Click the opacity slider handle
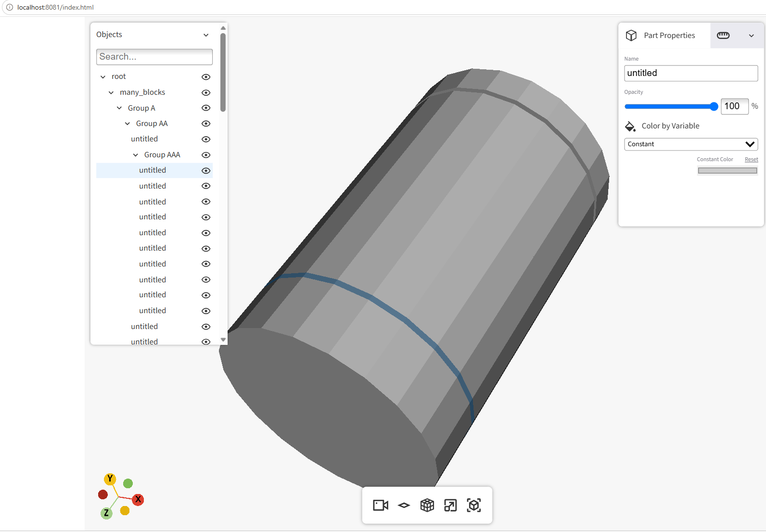This screenshot has height=532, width=766. pos(714,106)
